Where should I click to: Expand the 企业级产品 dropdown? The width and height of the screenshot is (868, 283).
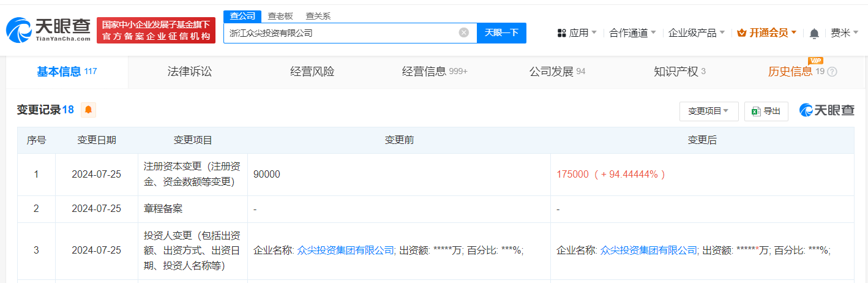pyautogui.click(x=696, y=33)
